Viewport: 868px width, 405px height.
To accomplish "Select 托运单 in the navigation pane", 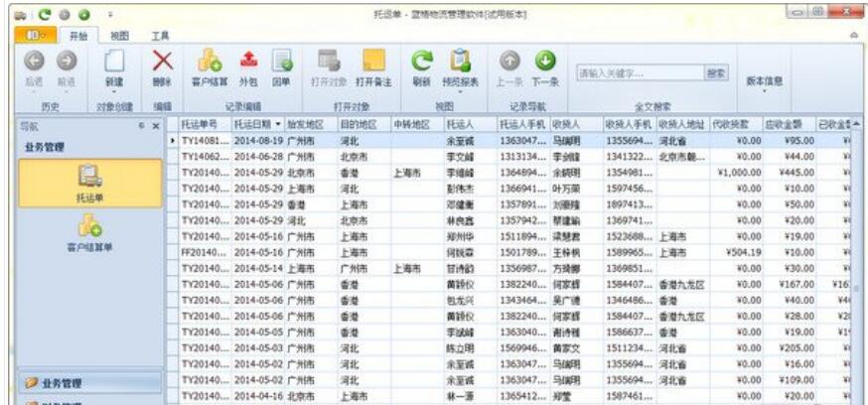I will [x=90, y=184].
